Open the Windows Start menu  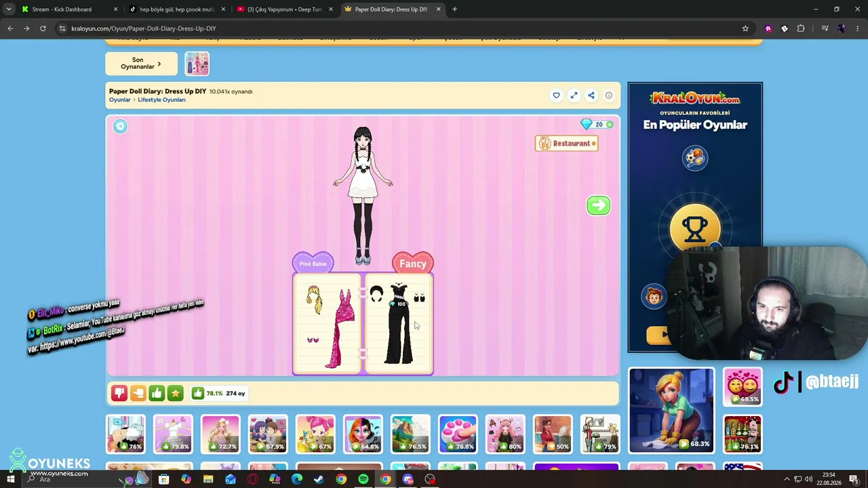(11, 479)
